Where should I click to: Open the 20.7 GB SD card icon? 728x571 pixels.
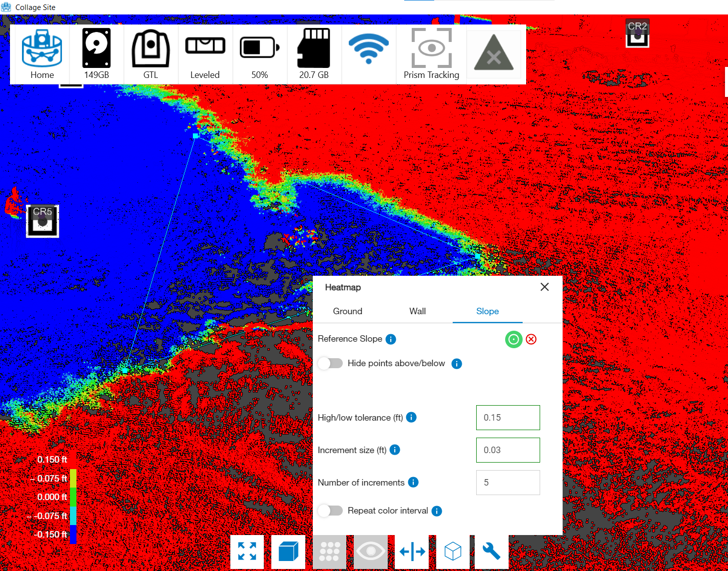pyautogui.click(x=314, y=54)
